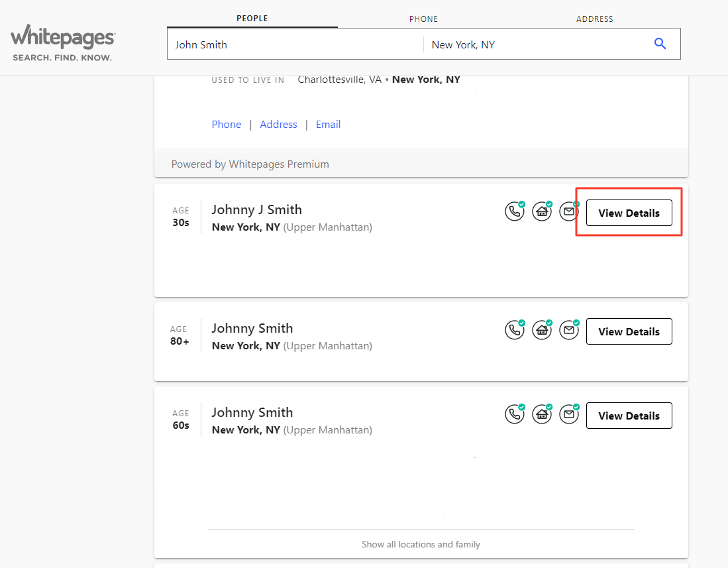Click email icon for Johnny Smith age 60s
This screenshot has height=568, width=728.
tap(569, 414)
